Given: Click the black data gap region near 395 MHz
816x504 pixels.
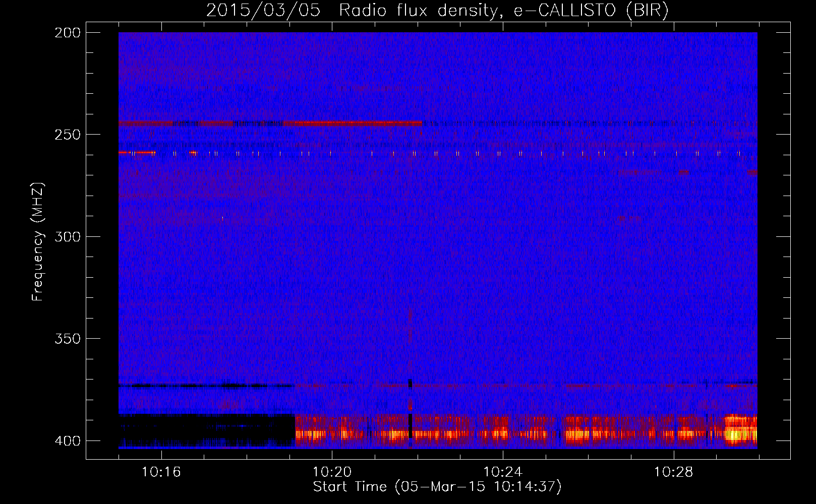Looking at the screenshot, I should [x=207, y=430].
